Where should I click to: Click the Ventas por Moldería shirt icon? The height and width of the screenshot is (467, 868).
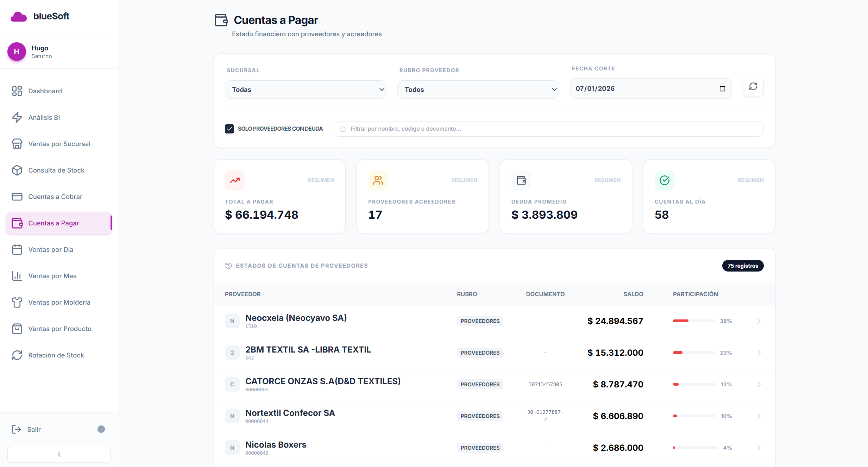17,302
